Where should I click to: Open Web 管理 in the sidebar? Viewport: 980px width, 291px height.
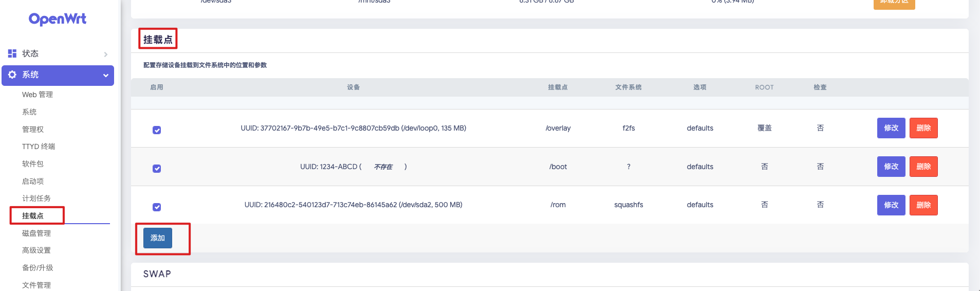(x=38, y=95)
